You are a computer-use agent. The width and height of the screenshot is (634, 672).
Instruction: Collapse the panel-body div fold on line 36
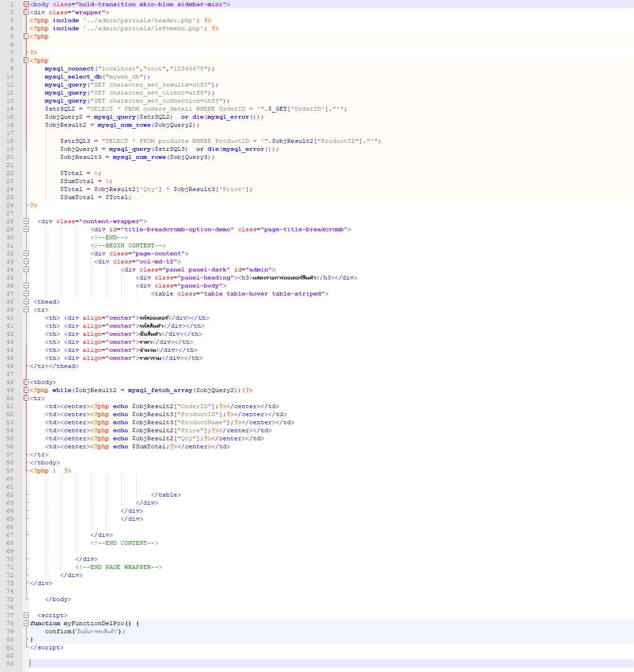pos(26,286)
